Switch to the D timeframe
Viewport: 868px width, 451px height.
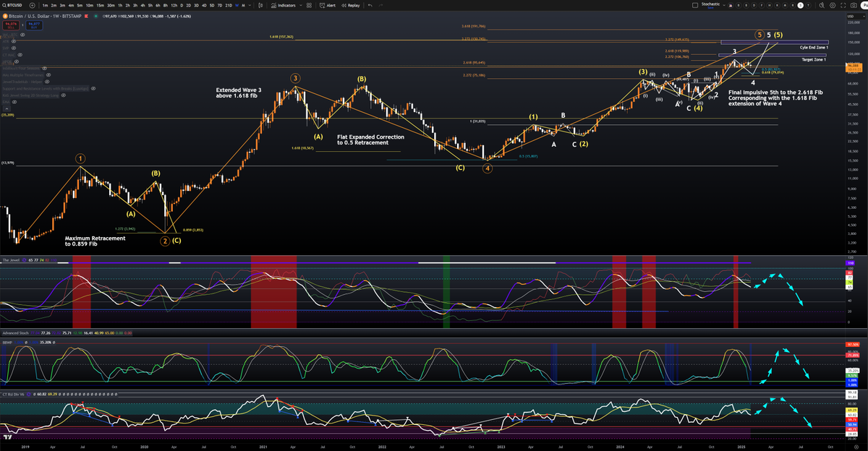point(182,5)
